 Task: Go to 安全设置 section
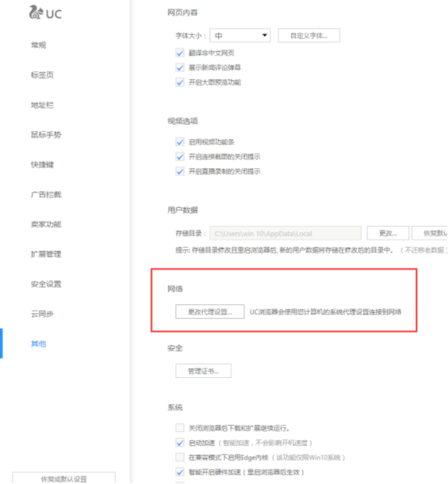[x=46, y=284]
